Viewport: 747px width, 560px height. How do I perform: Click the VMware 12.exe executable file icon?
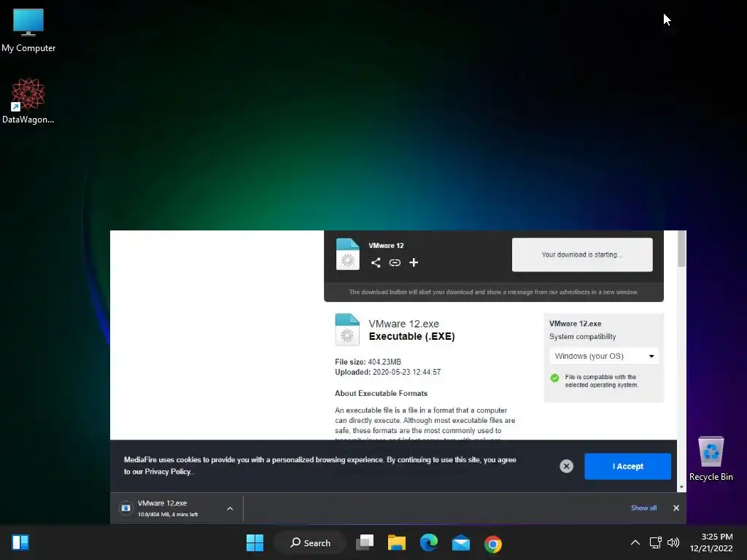347,329
